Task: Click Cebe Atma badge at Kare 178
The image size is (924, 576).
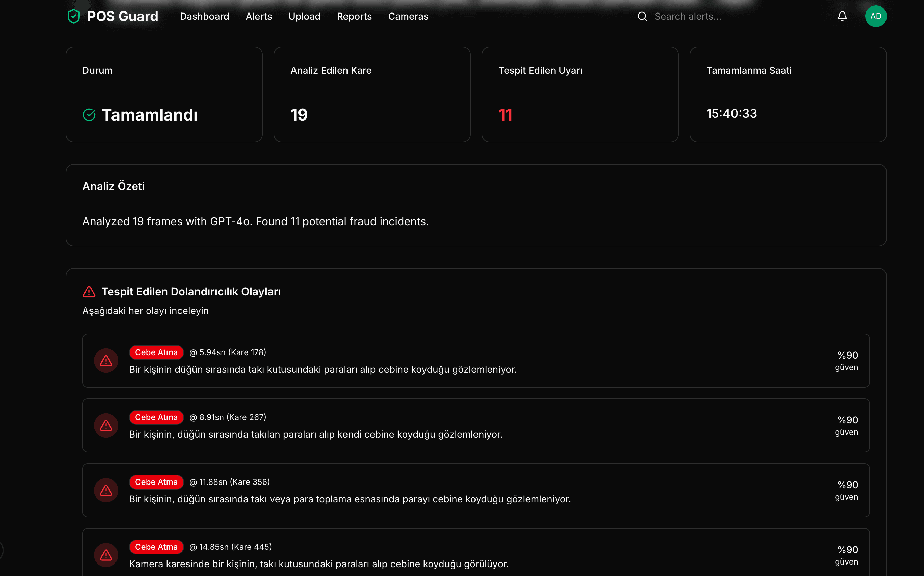Action: pos(156,352)
